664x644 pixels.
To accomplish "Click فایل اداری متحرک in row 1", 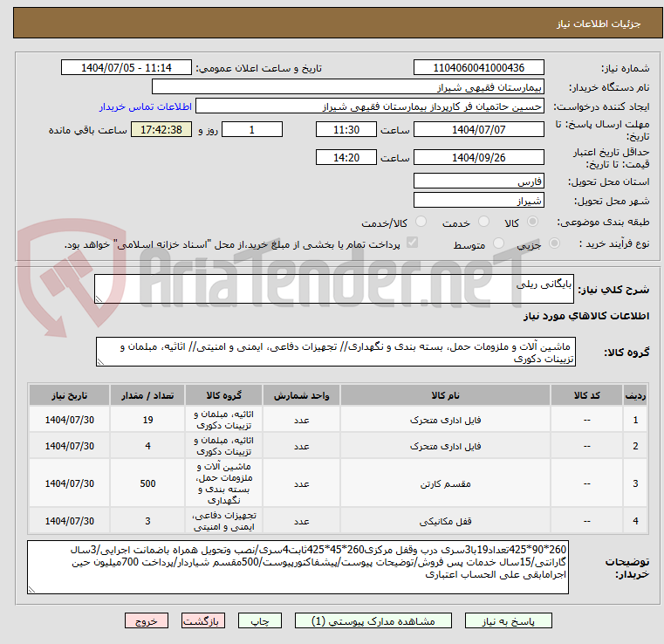I will pyautogui.click(x=445, y=420).
